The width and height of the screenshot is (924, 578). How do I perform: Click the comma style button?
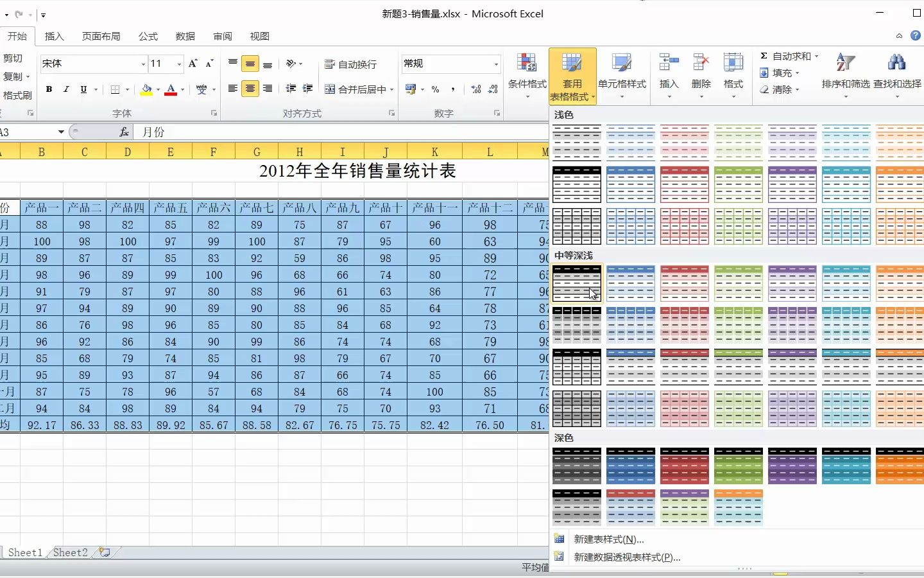click(x=453, y=89)
